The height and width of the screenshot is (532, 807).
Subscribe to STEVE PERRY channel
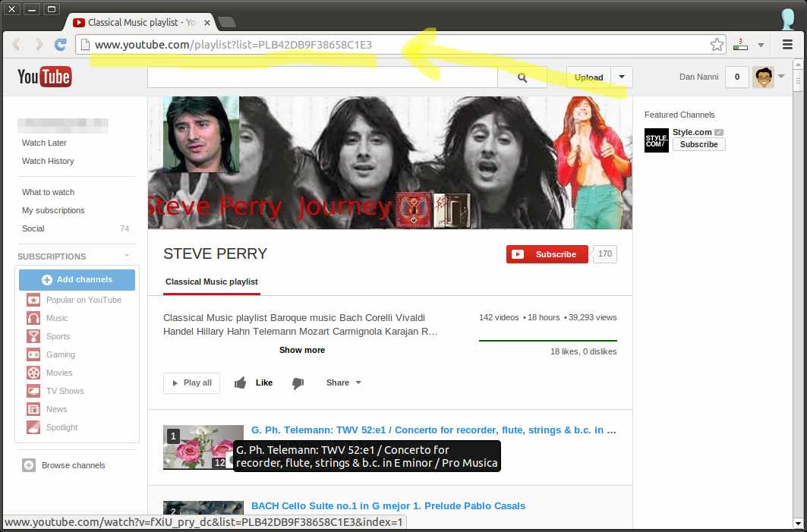tap(547, 254)
